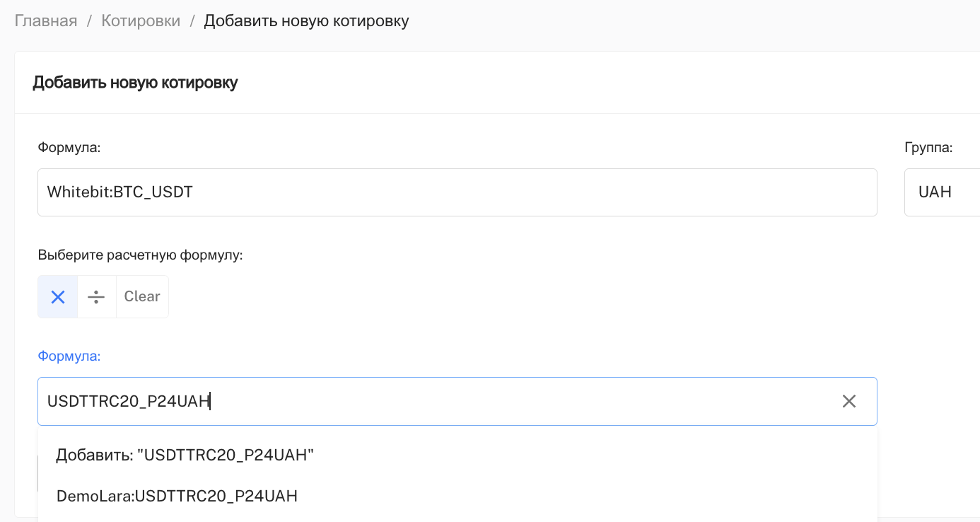Click the card heading Добавить новую котировку
The image size is (980, 522).
(135, 83)
